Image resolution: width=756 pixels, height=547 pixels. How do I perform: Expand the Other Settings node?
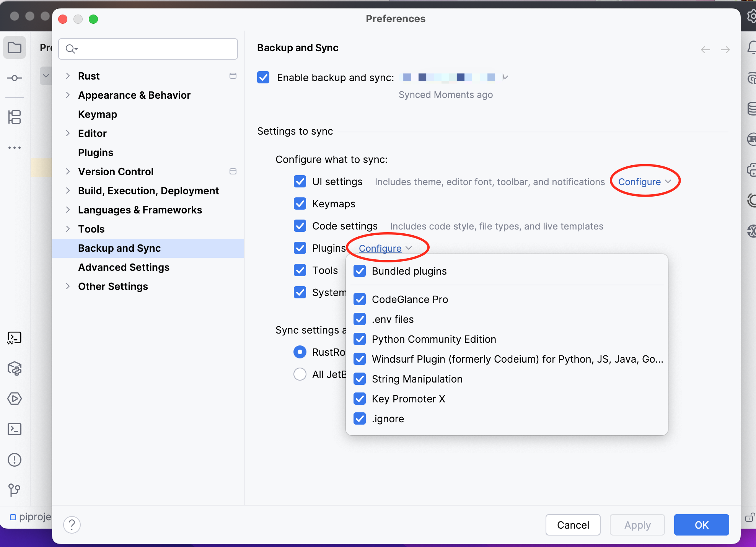pyautogui.click(x=68, y=286)
